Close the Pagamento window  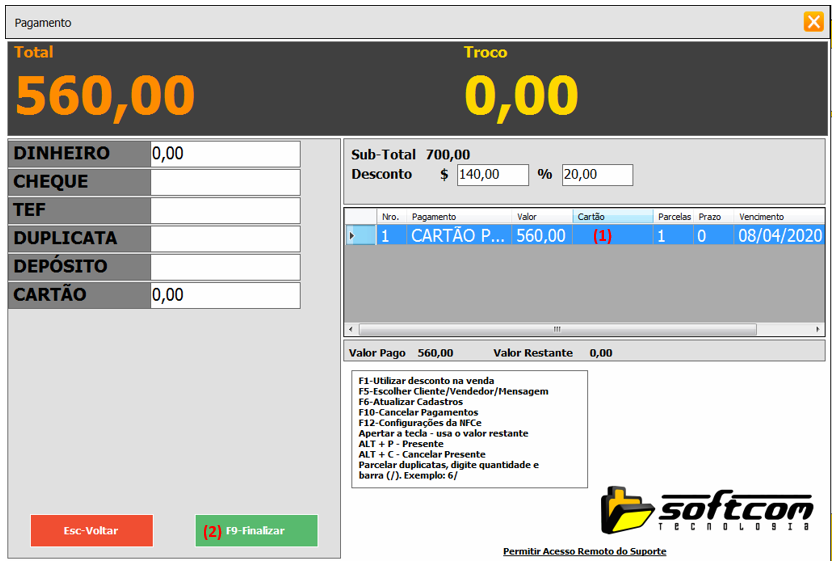(x=813, y=22)
